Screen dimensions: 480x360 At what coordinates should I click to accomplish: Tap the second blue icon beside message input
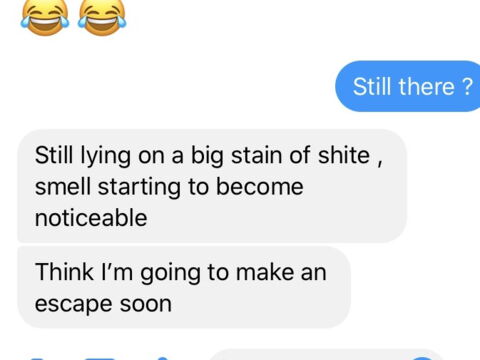(x=102, y=358)
